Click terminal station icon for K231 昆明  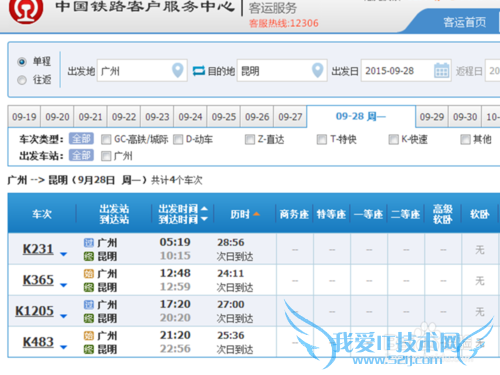tap(88, 256)
